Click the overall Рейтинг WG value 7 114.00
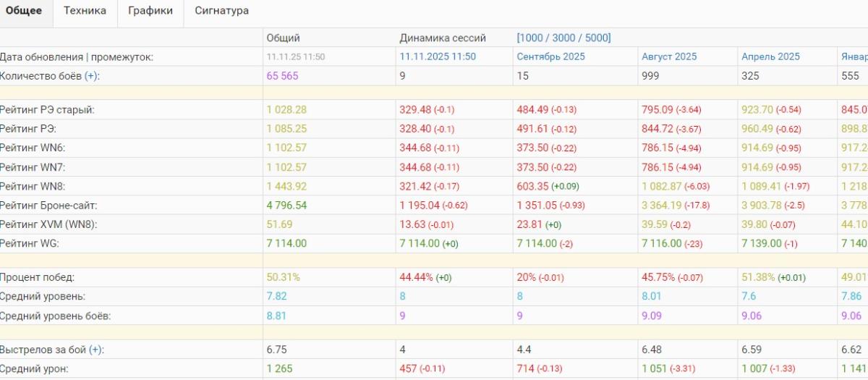This screenshot has height=380, width=868. click(286, 243)
